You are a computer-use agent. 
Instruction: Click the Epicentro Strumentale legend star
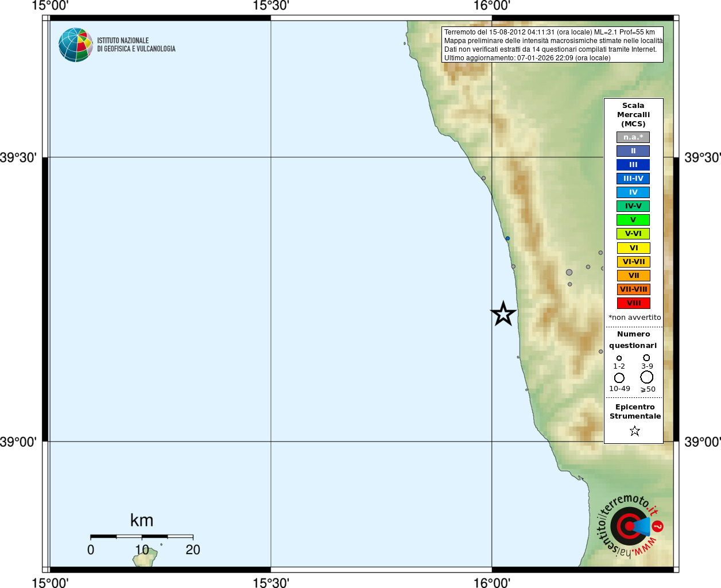(634, 431)
